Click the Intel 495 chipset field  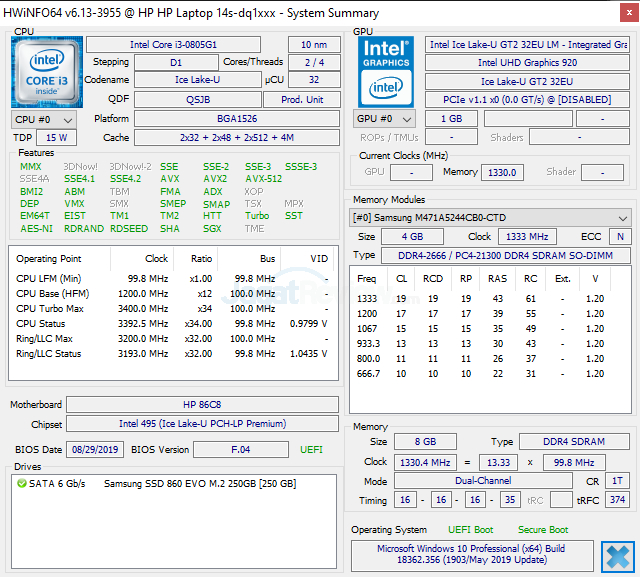[x=203, y=424]
